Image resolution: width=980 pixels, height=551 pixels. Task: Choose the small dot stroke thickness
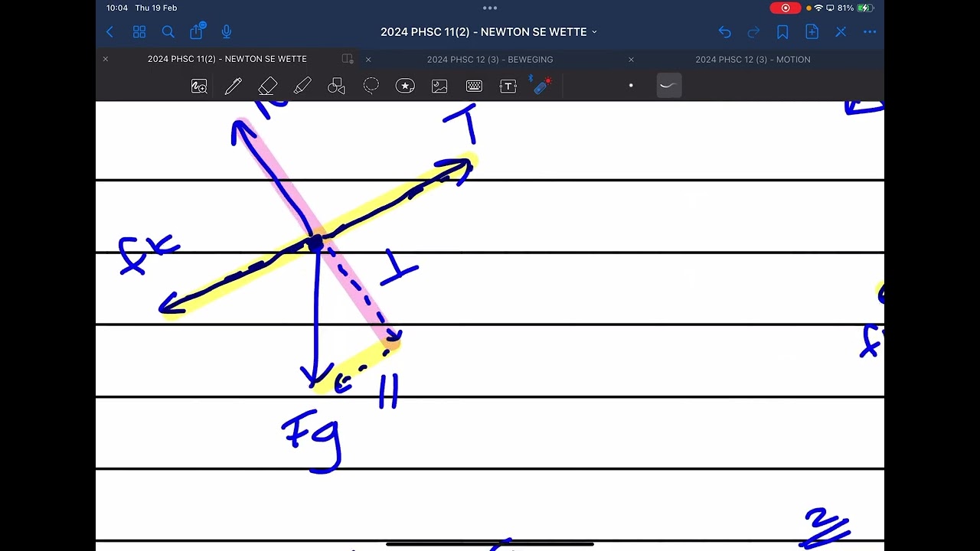tap(631, 86)
